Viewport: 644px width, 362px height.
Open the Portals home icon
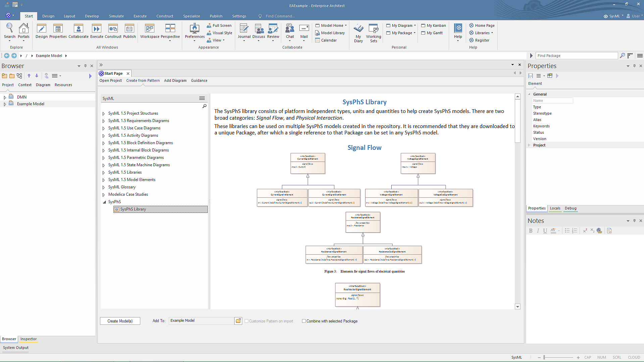pos(23,28)
